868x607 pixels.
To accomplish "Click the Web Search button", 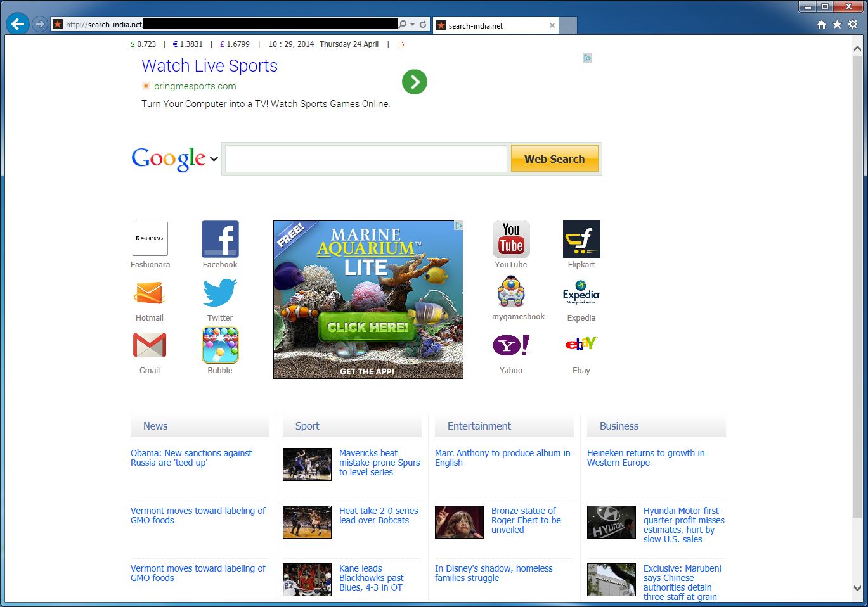I will click(x=554, y=159).
